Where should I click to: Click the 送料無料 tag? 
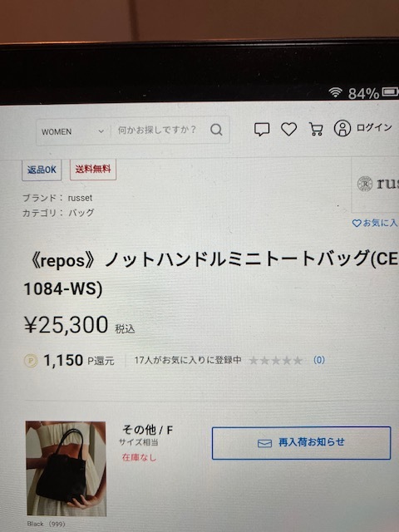click(93, 169)
